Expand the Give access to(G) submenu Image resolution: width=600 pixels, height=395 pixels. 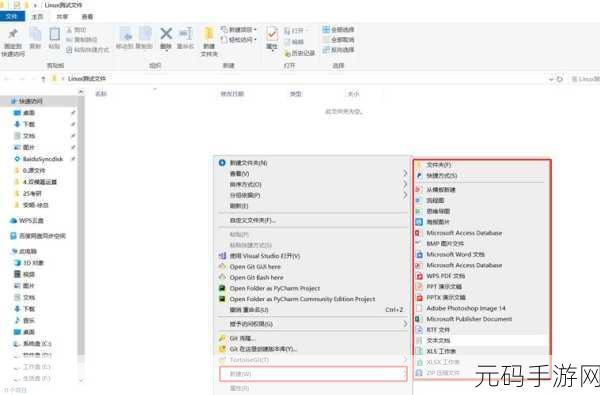[x=405, y=324]
